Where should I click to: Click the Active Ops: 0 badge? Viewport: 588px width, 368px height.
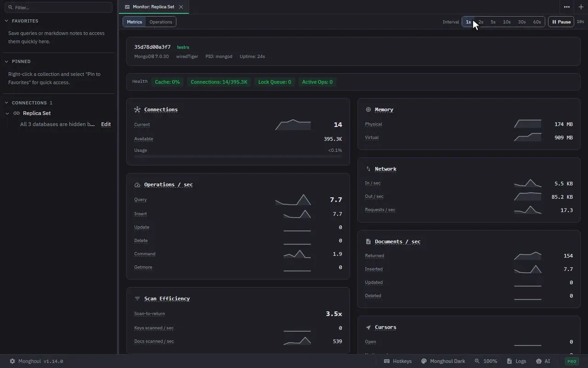(x=317, y=82)
